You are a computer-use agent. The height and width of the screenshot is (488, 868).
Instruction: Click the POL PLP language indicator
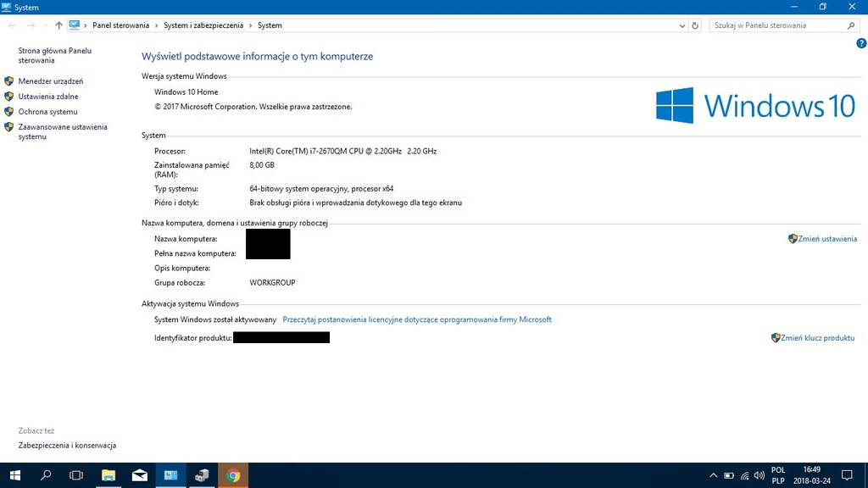click(778, 475)
